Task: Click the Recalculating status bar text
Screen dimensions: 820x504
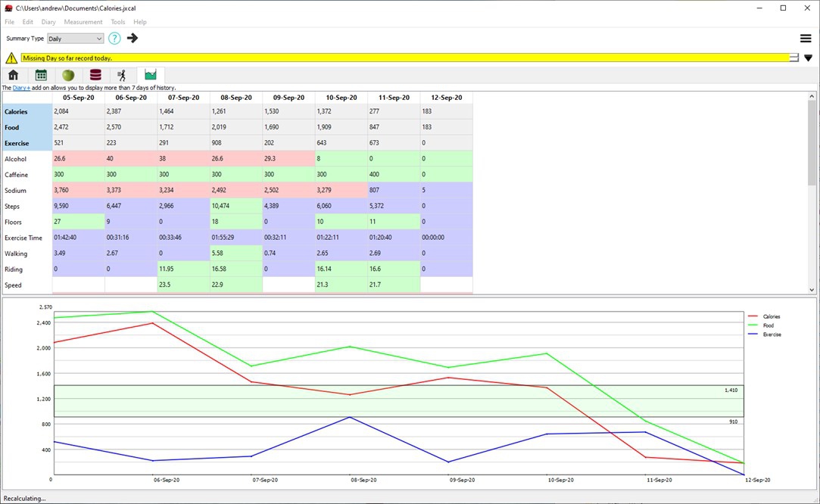Action: pos(24,499)
